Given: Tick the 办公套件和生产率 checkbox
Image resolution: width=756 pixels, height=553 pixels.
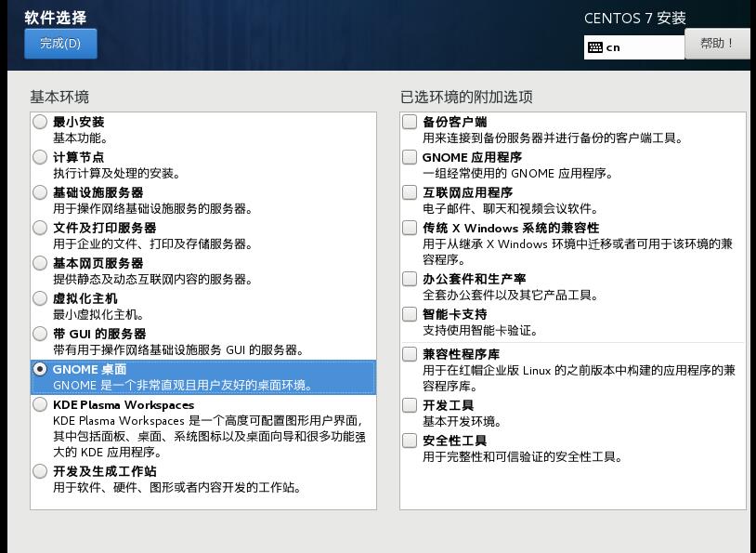Looking at the screenshot, I should pyautogui.click(x=410, y=279).
